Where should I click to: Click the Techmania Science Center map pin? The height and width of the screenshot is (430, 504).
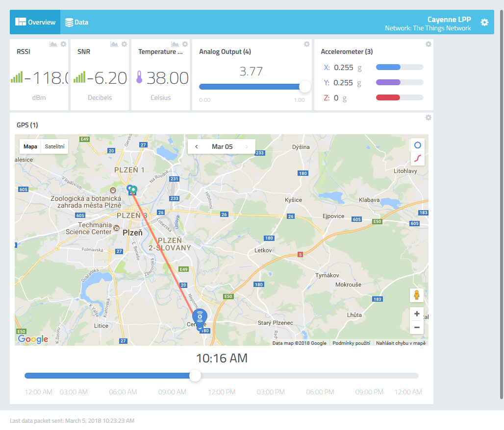click(x=116, y=228)
